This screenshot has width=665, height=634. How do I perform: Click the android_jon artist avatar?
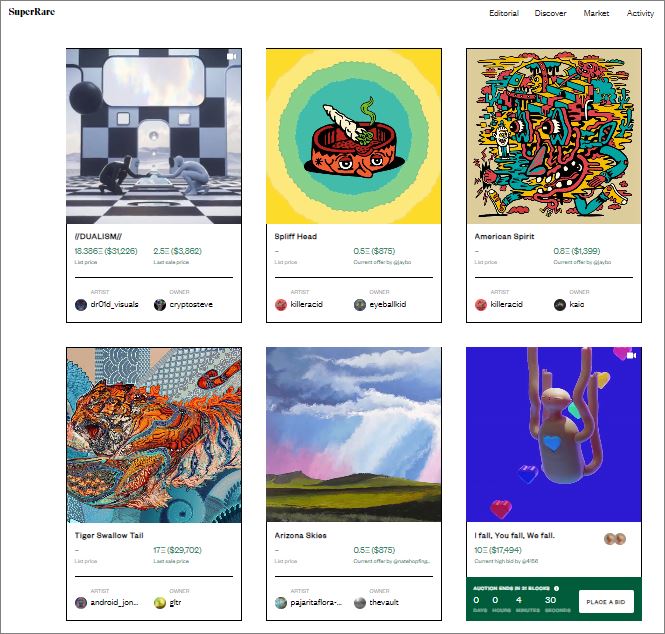(81, 603)
